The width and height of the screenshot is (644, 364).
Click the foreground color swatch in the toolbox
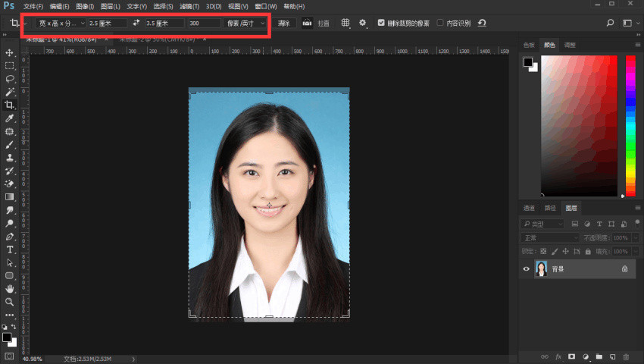pyautogui.click(x=7, y=337)
